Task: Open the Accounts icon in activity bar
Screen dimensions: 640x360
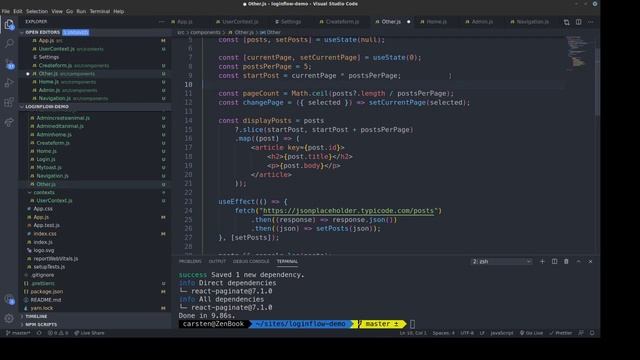Action: [9, 299]
